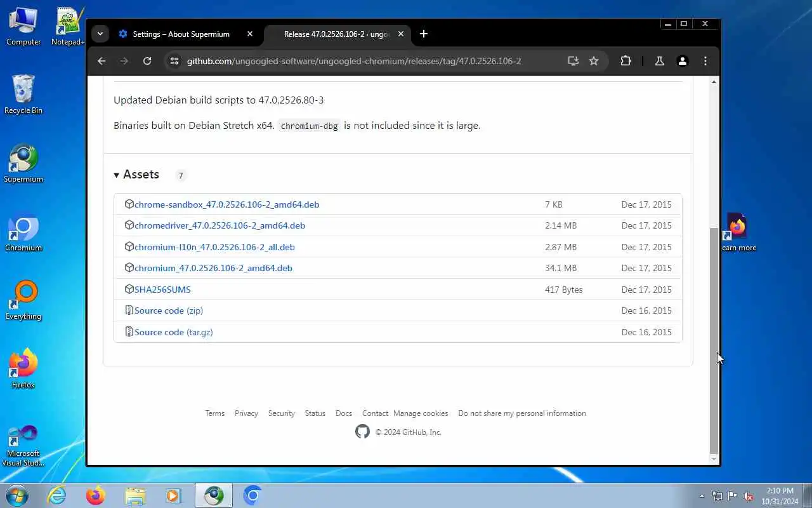Open a new tab with plus button
The height and width of the screenshot is (508, 812).
point(424,34)
